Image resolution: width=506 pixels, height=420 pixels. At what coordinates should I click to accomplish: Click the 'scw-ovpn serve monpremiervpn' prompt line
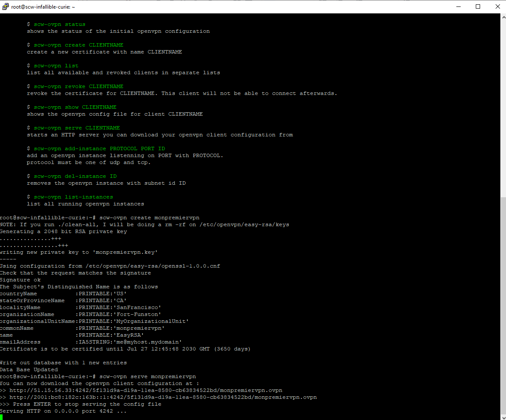(x=98, y=376)
